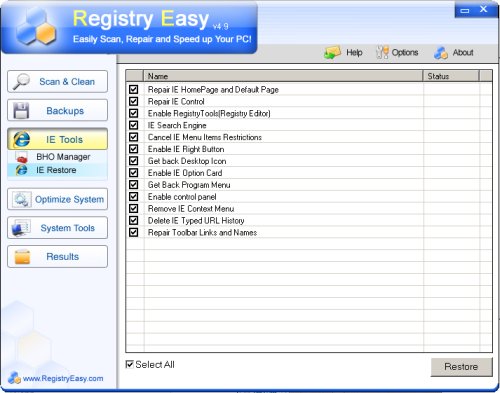Select row text 'Cancel IE Menu Items Restrictions'
This screenshot has height=393, width=500.
coord(205,137)
